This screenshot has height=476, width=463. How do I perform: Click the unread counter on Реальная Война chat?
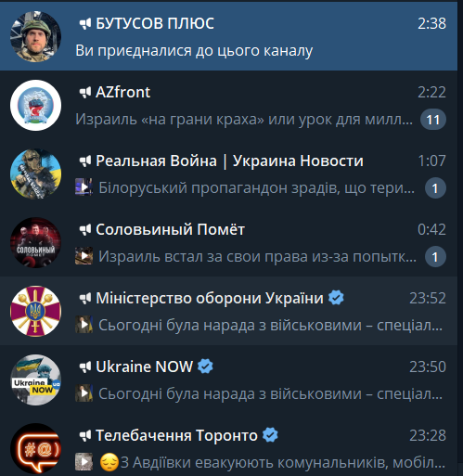[435, 188]
